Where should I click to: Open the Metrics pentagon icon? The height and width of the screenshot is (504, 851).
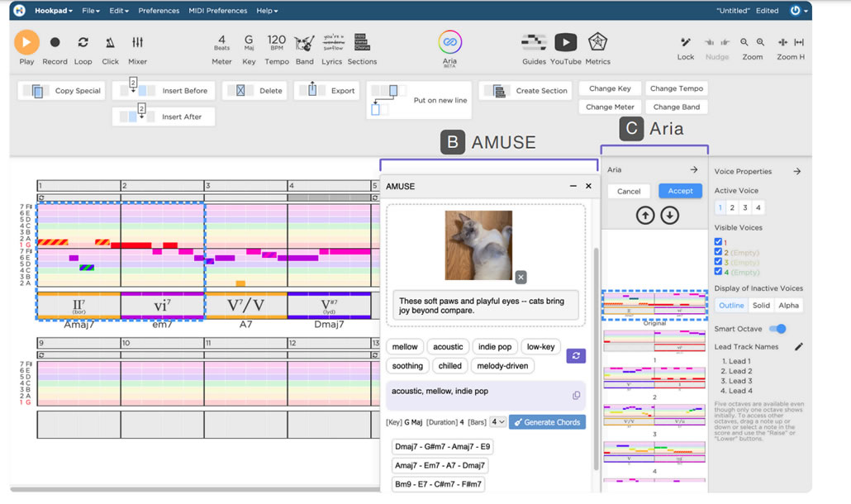click(x=597, y=42)
